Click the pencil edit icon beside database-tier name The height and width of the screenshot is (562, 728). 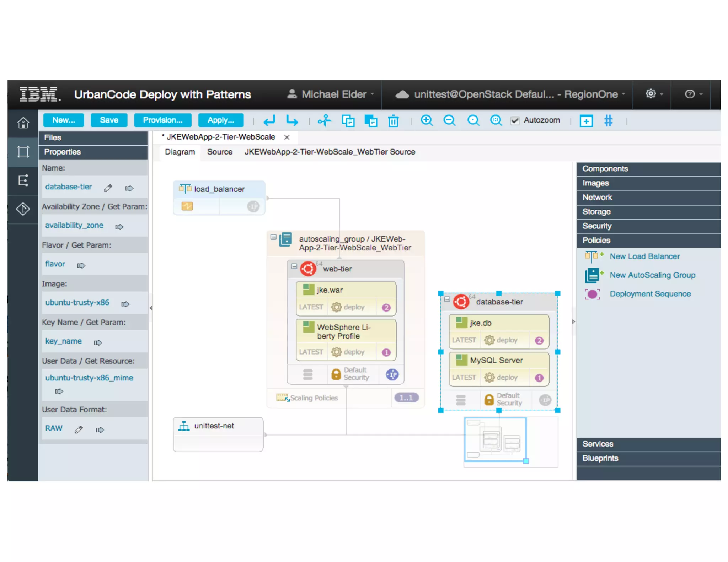(108, 188)
